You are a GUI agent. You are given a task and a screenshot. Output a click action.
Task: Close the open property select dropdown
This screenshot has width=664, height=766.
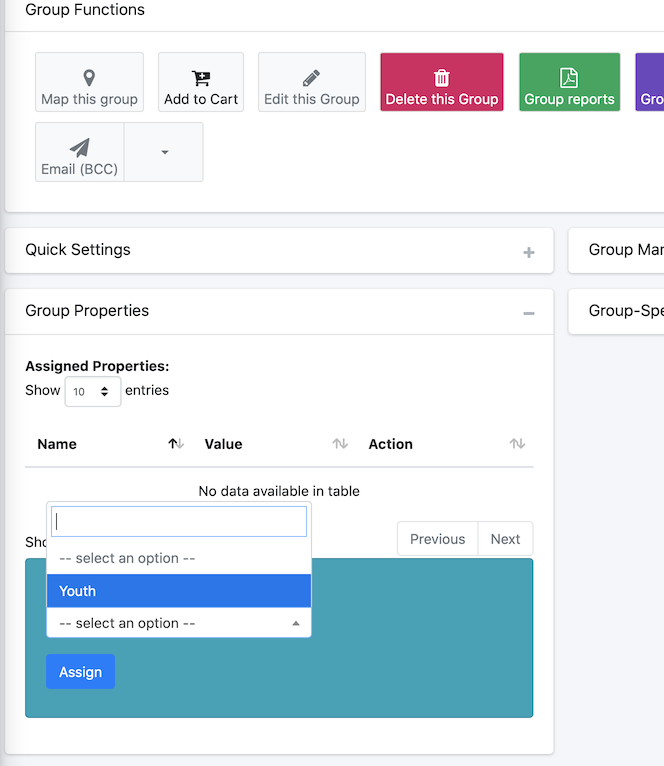pyautogui.click(x=179, y=623)
